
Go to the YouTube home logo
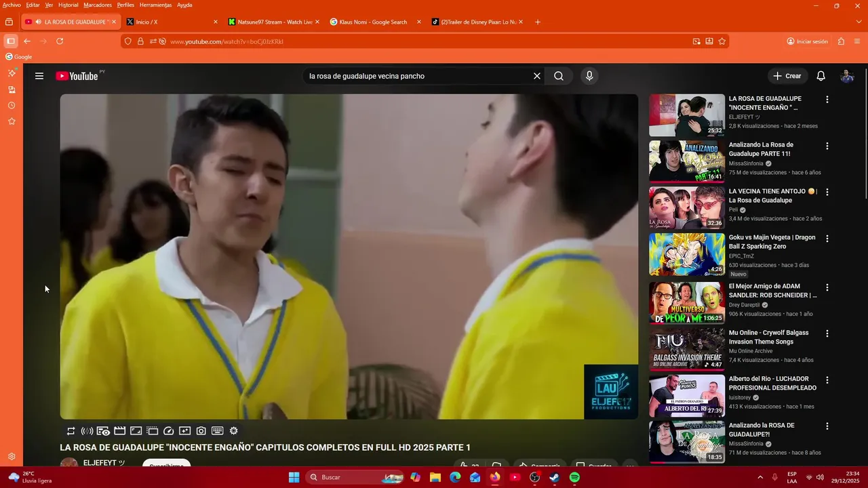coord(77,76)
